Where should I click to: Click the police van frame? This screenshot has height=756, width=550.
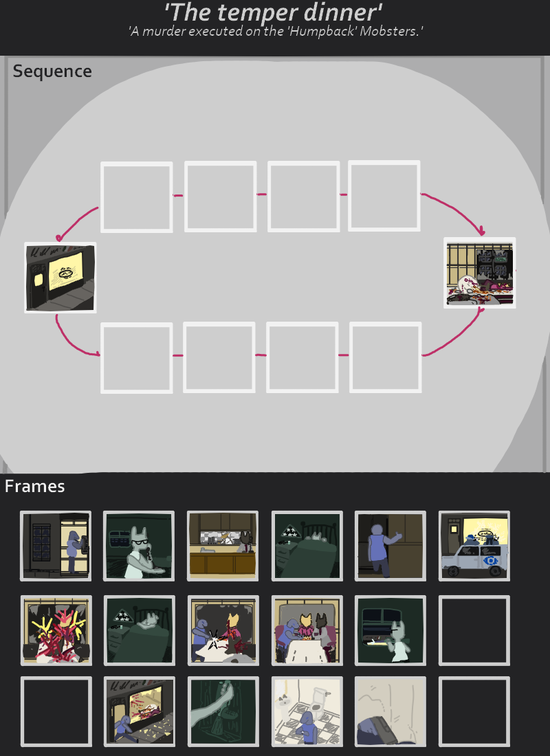[474, 546]
